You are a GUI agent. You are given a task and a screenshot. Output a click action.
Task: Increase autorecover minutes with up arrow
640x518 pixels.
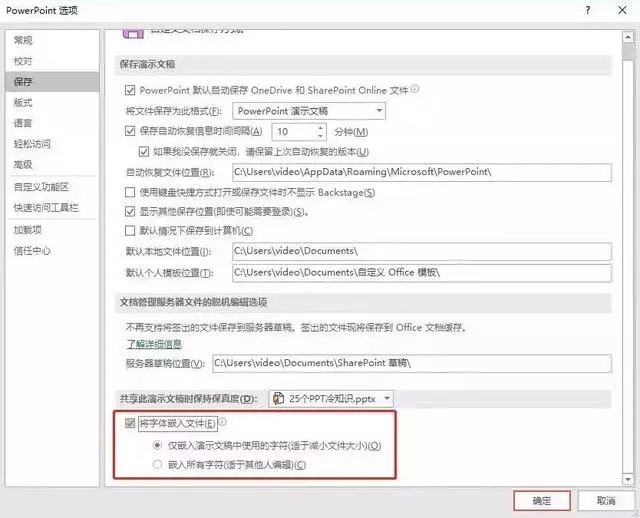[x=320, y=128]
